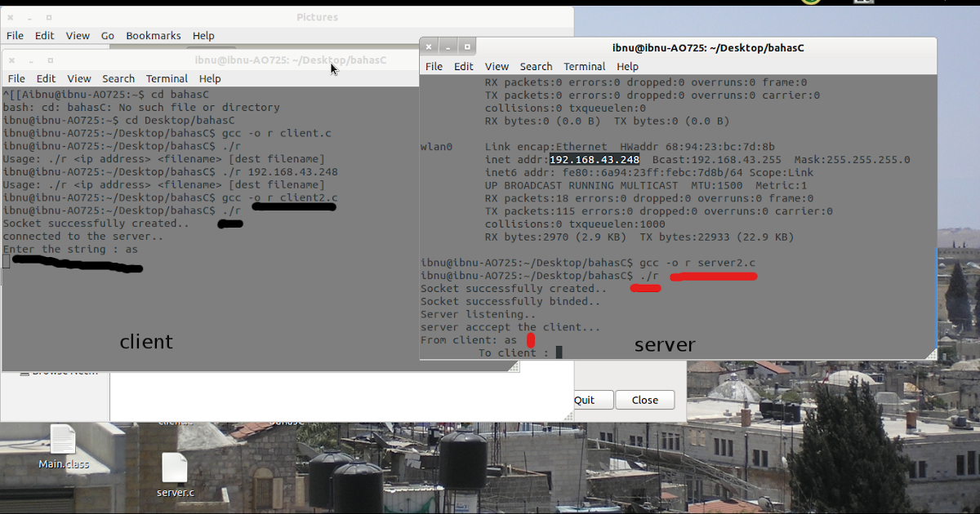Open the Search menu in the server terminal
This screenshot has height=514, width=980.
(x=536, y=66)
